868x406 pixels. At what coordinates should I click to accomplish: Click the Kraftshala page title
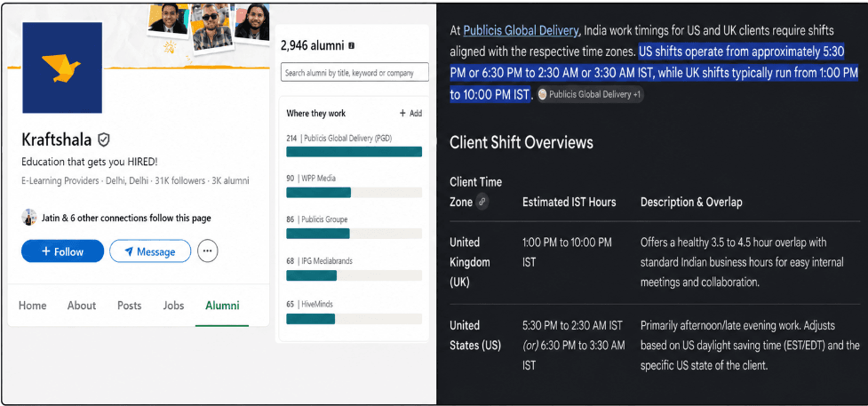pyautogui.click(x=57, y=139)
